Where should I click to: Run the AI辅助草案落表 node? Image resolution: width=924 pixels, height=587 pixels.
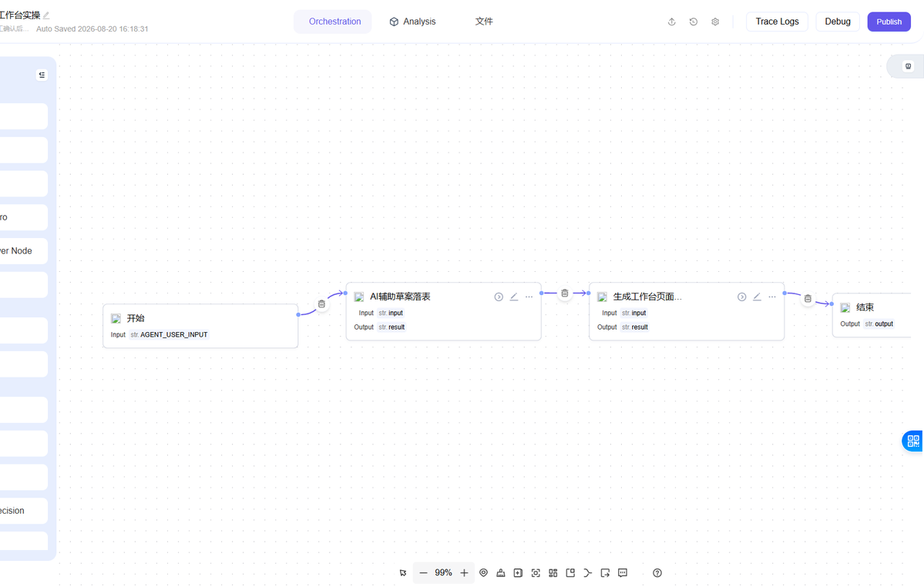point(499,297)
